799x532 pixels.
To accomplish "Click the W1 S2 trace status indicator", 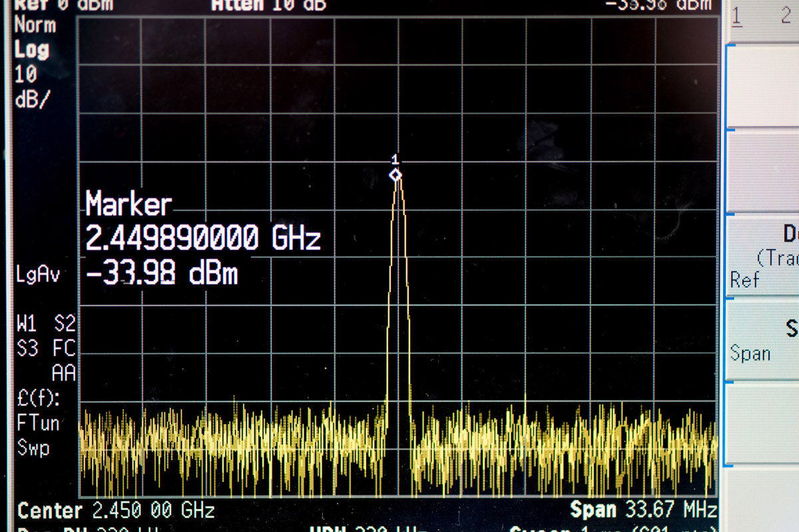I will (x=46, y=324).
